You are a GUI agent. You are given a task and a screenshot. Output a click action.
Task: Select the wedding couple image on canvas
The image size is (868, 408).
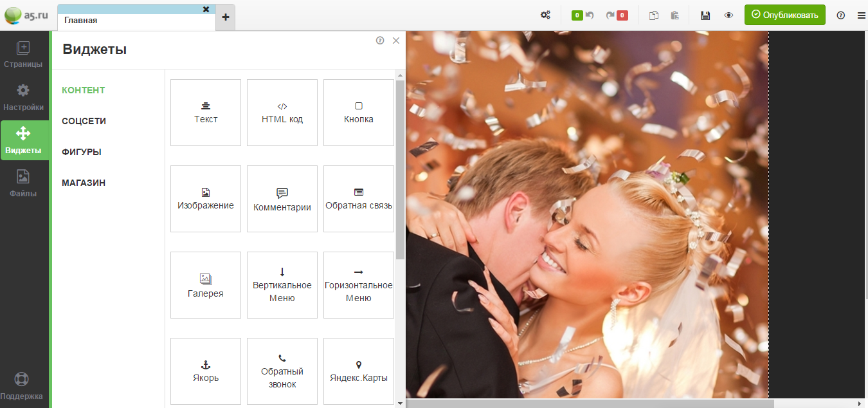point(587,215)
